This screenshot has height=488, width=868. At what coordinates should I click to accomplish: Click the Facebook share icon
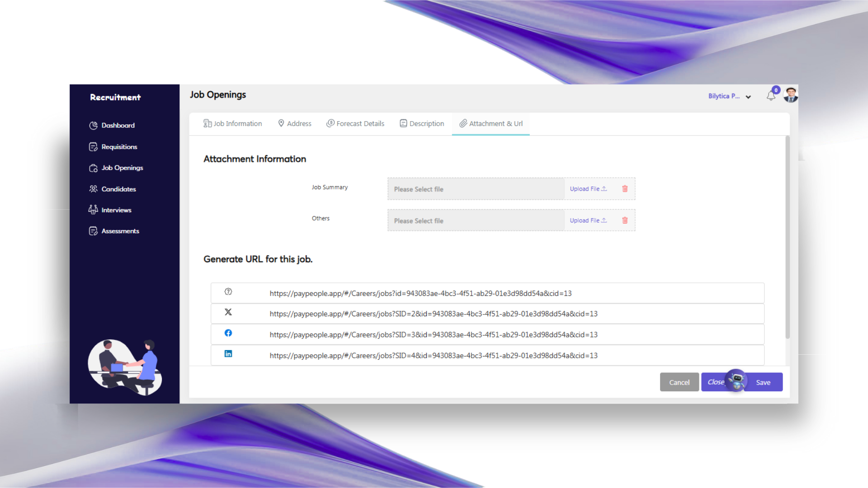[228, 333]
